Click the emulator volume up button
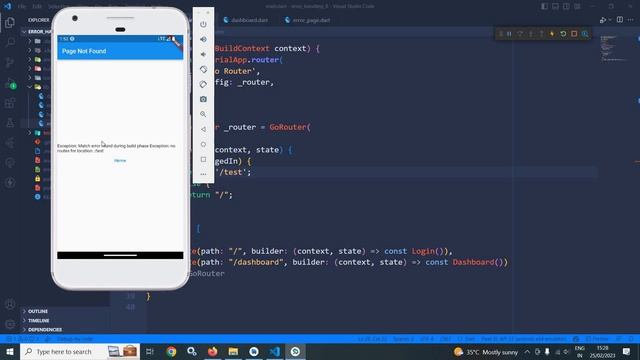 (203, 40)
